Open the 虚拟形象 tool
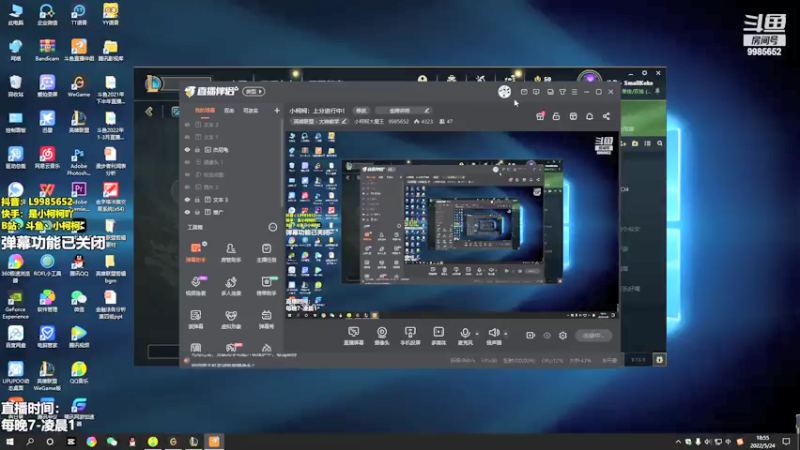 click(x=231, y=319)
